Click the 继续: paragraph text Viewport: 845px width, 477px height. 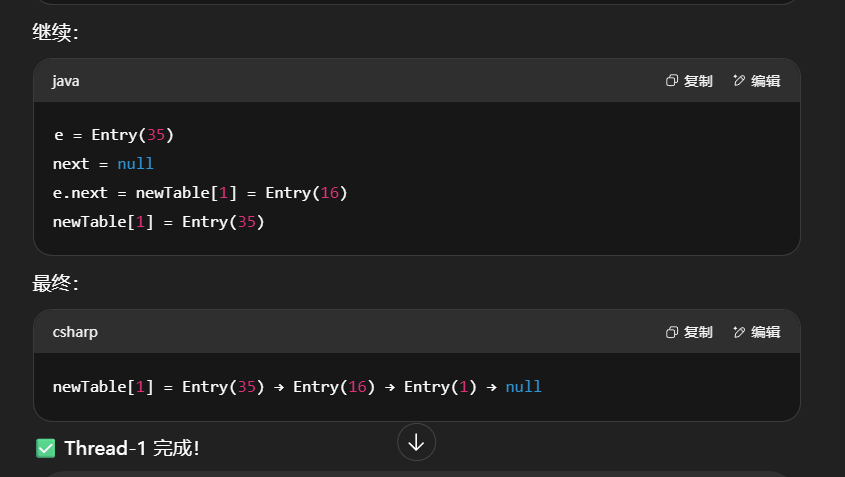tap(55, 32)
